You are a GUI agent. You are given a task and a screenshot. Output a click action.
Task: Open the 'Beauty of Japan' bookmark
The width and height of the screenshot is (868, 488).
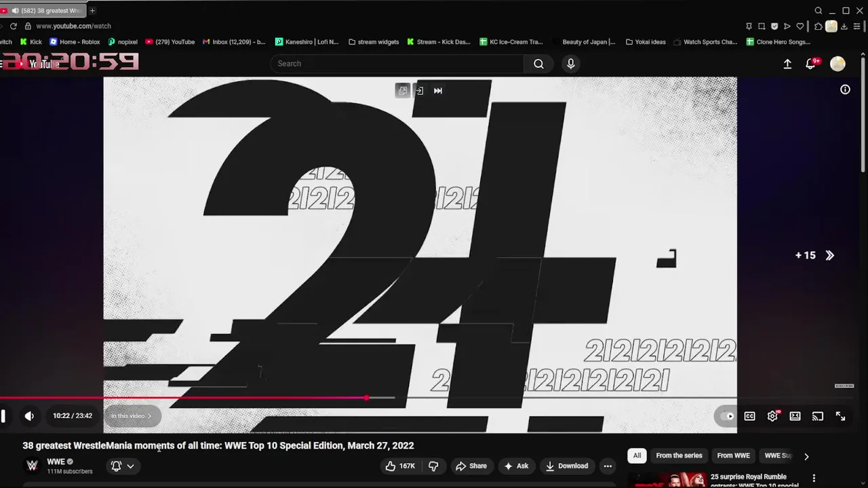click(x=583, y=42)
